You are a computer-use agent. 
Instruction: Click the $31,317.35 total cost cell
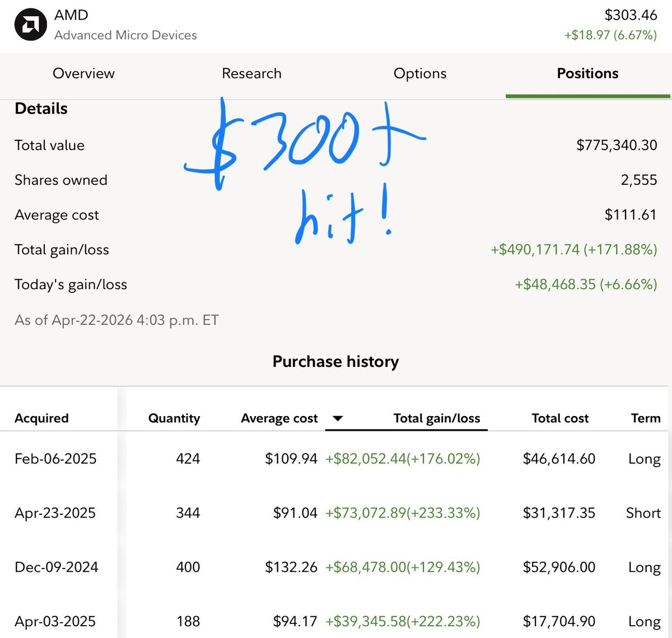click(559, 513)
